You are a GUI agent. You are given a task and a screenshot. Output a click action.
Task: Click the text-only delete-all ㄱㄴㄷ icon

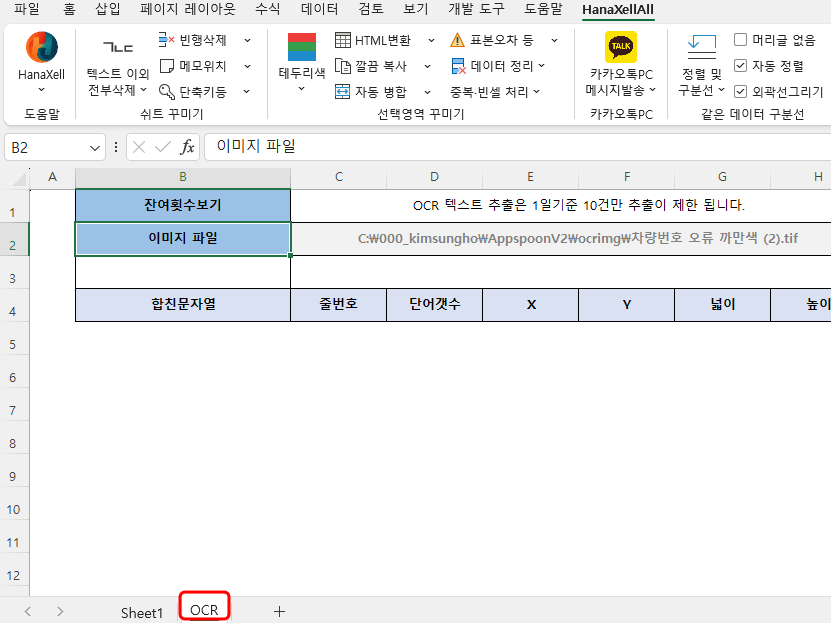[x=118, y=47]
